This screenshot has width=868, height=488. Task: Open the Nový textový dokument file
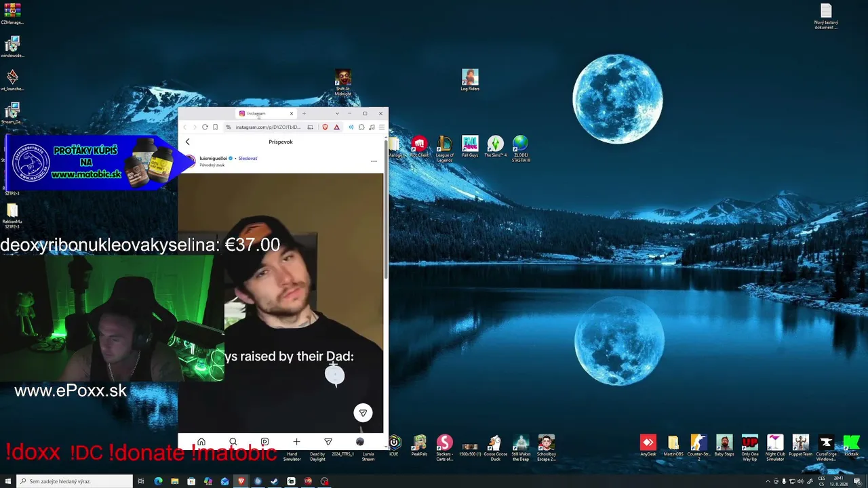coord(826,16)
